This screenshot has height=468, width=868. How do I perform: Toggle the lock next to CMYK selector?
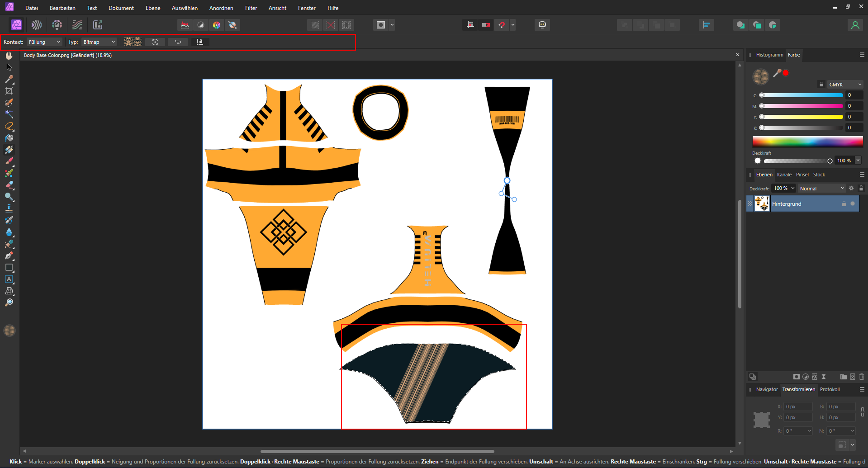[x=821, y=85]
